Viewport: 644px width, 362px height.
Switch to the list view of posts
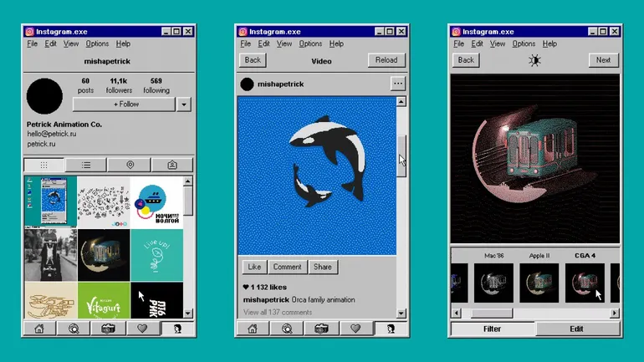(x=87, y=165)
